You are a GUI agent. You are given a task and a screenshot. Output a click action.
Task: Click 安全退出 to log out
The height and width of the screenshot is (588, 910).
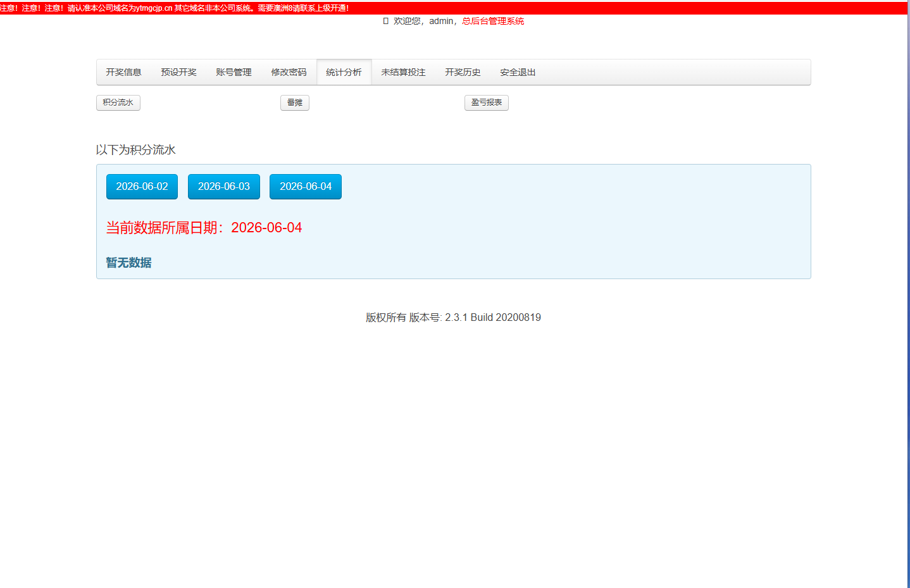518,72
